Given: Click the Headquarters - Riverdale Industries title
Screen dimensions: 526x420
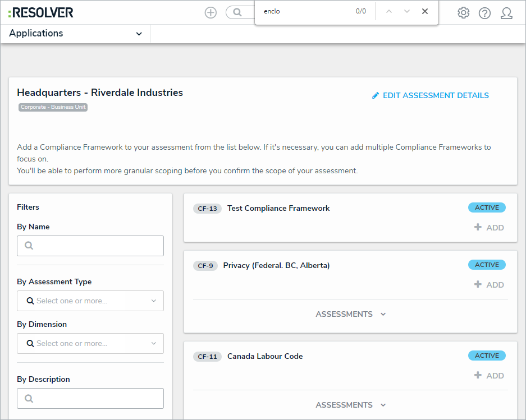Looking at the screenshot, I should (100, 93).
